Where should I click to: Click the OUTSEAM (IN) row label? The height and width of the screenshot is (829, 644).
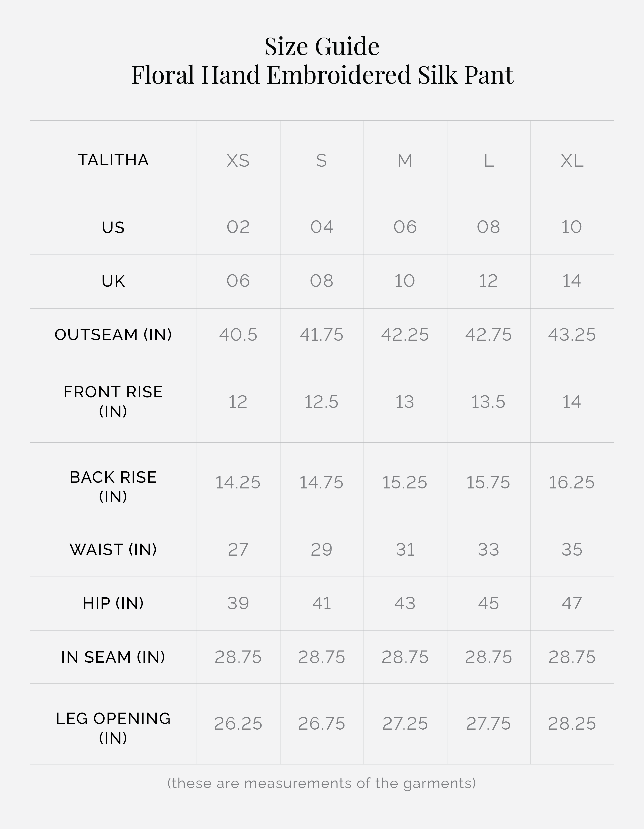tap(113, 335)
